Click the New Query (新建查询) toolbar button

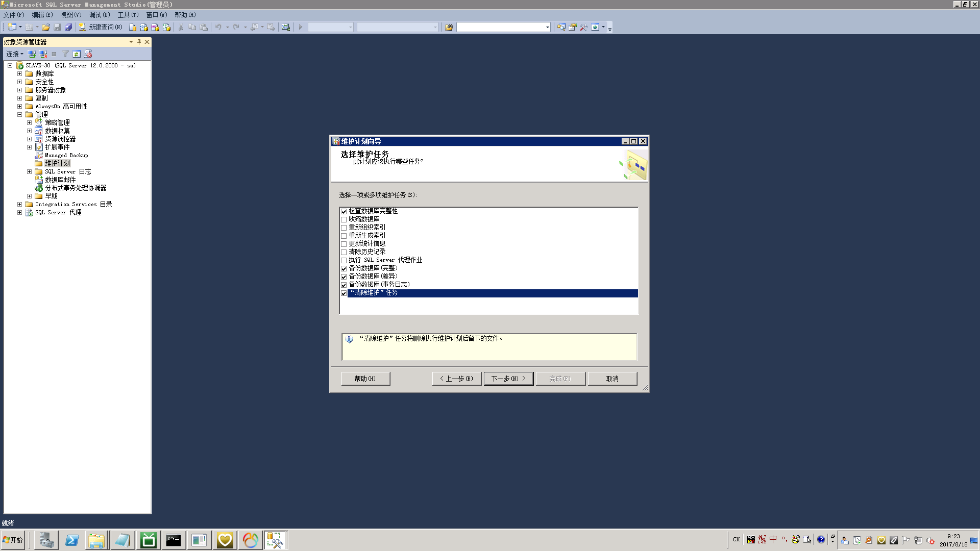[x=101, y=27]
